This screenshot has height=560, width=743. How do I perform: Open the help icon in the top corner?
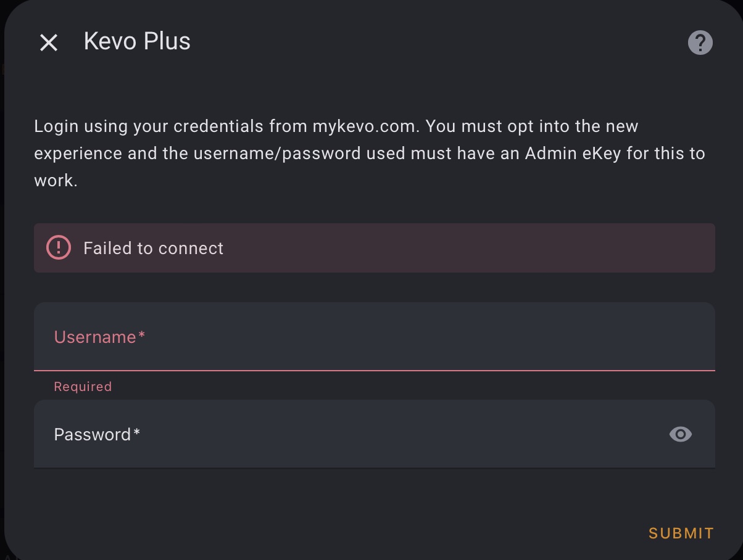pyautogui.click(x=700, y=42)
